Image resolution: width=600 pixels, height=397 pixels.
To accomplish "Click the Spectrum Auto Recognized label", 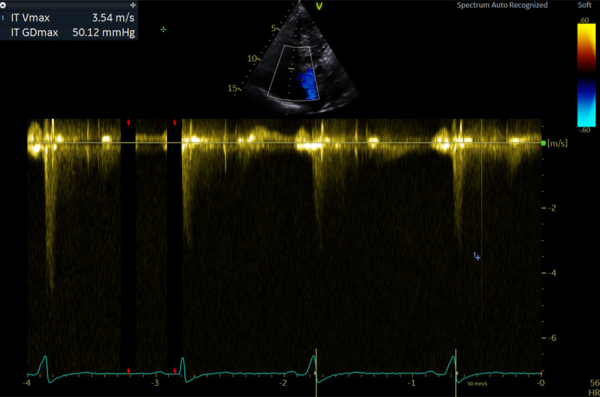I will coord(502,5).
